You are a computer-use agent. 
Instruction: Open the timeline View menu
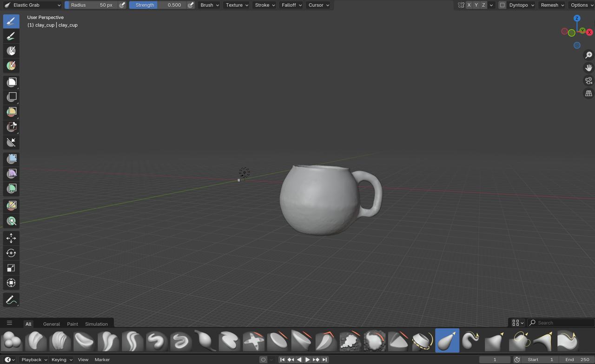coord(83,359)
